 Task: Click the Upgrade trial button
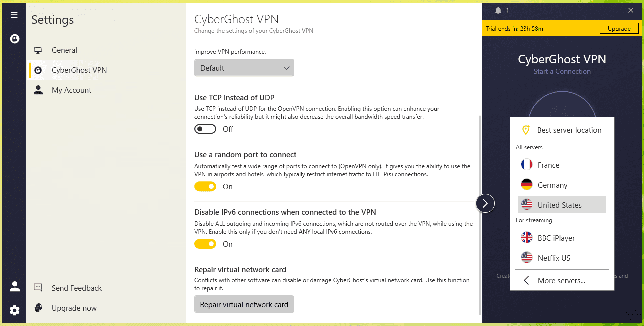tap(619, 29)
